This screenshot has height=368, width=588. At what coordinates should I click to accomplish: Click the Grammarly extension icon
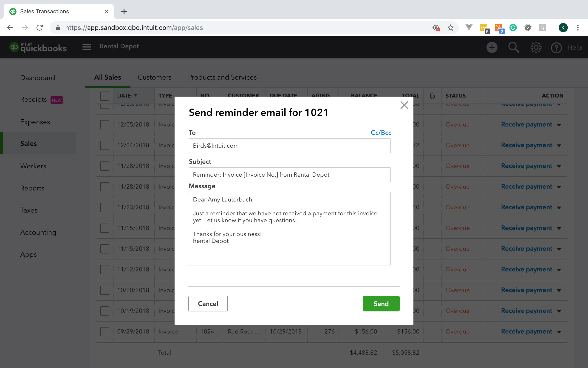click(513, 28)
